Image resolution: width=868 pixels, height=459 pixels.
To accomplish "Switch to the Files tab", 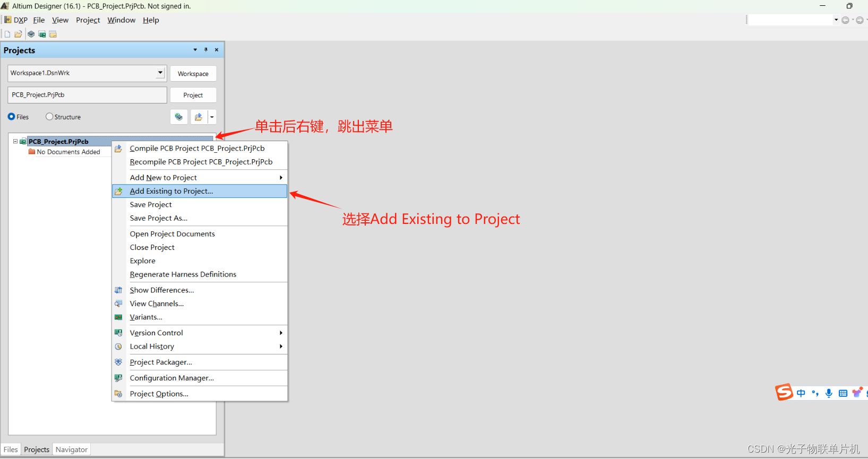I will click(11, 449).
